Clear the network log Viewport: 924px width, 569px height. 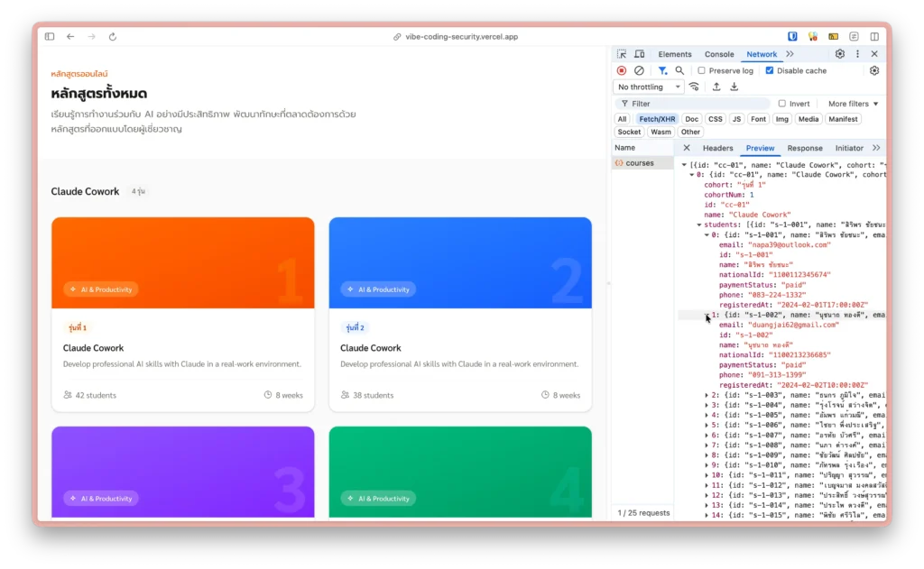point(639,70)
